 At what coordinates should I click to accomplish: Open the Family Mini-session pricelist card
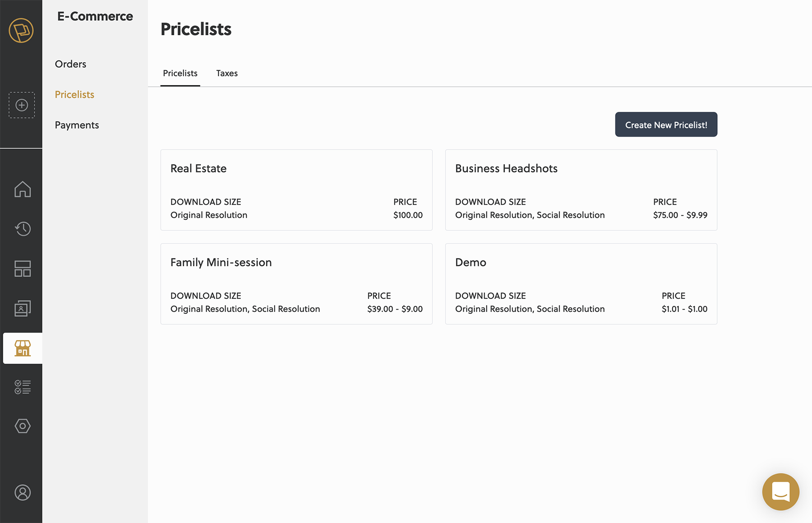tap(296, 284)
